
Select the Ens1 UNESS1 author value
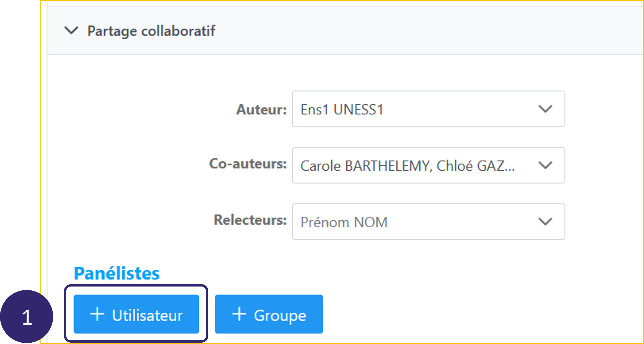tap(341, 109)
